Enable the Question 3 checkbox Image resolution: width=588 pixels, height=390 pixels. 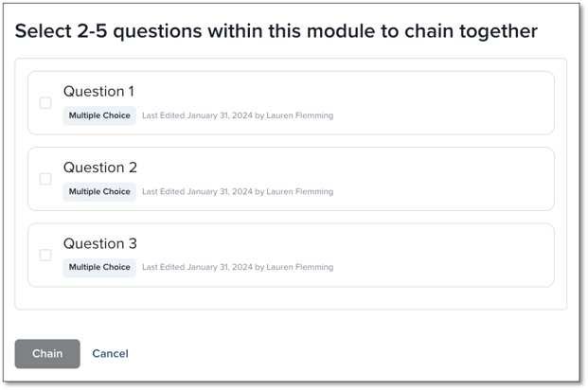[x=45, y=255]
